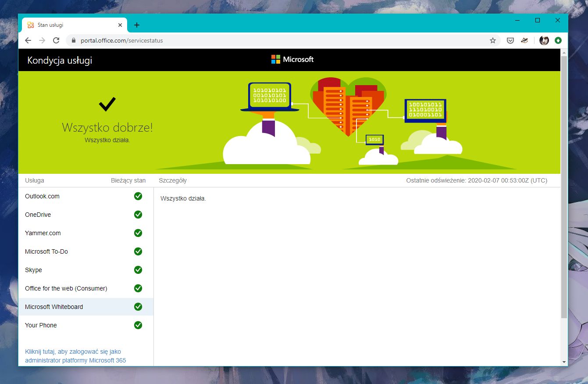Click the Microsoft logo in the header
This screenshot has height=384, width=588.
coord(292,59)
